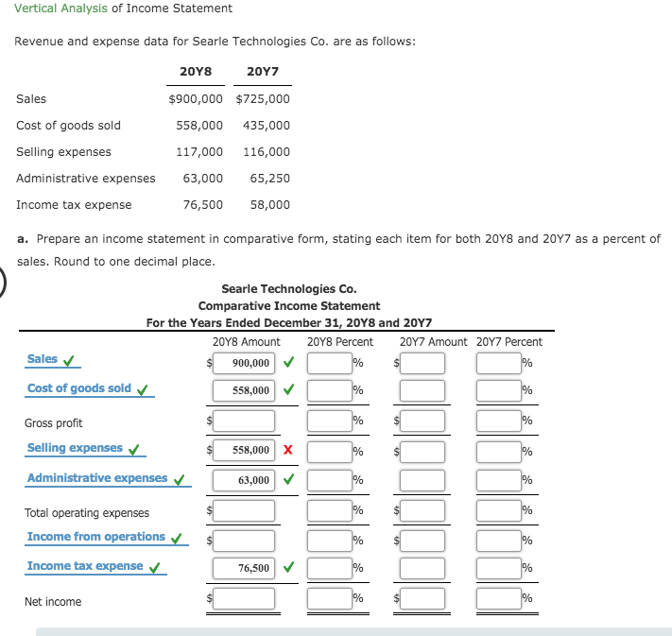The height and width of the screenshot is (636, 672).
Task: Click the Cost of goods sold 20Y8 amount field
Action: [x=244, y=390]
